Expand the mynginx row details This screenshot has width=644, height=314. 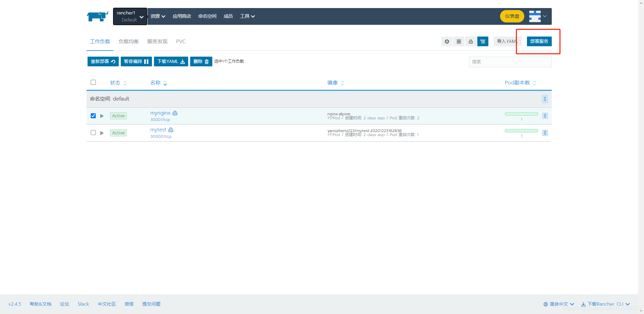click(x=102, y=116)
